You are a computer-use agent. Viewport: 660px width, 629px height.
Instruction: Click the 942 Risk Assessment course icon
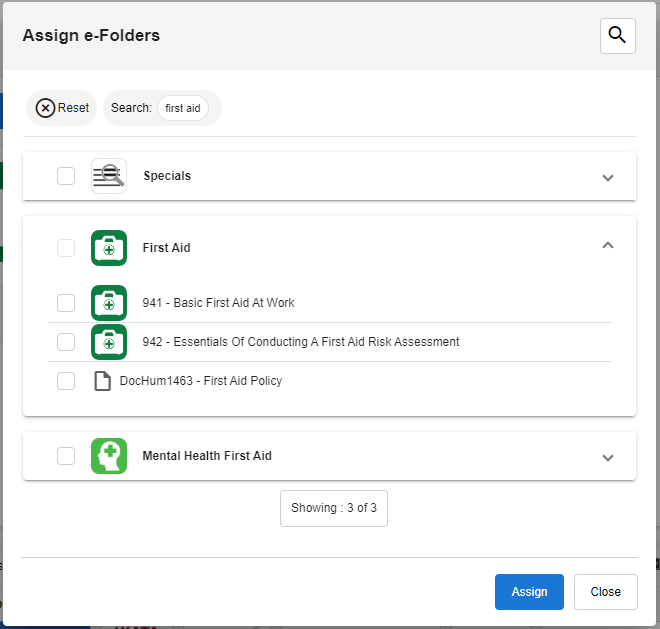[x=109, y=342]
